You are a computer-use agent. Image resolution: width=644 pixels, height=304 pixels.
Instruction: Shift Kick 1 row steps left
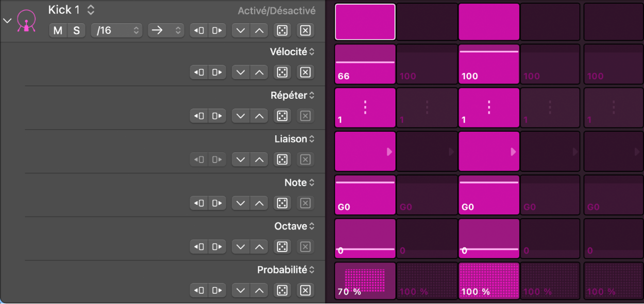click(x=199, y=30)
